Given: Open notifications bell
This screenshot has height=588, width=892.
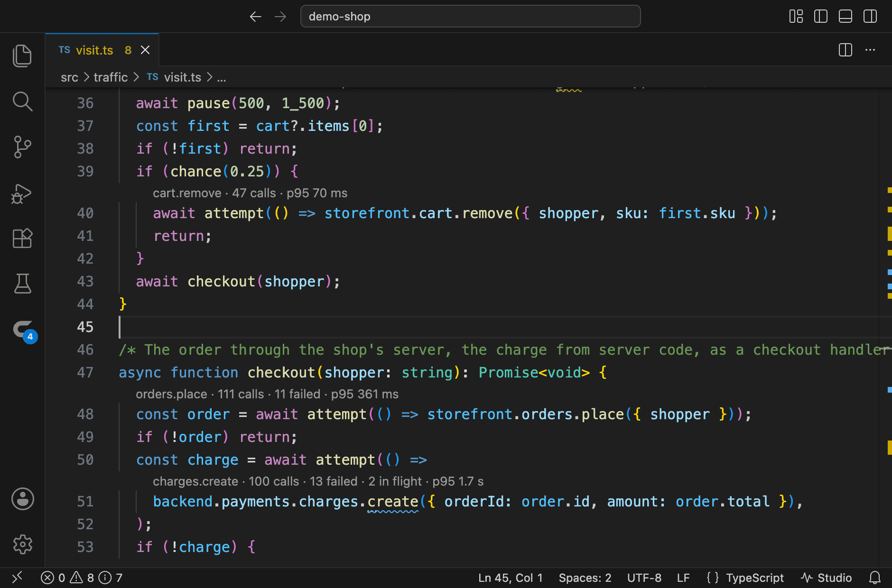Looking at the screenshot, I should (x=875, y=578).
